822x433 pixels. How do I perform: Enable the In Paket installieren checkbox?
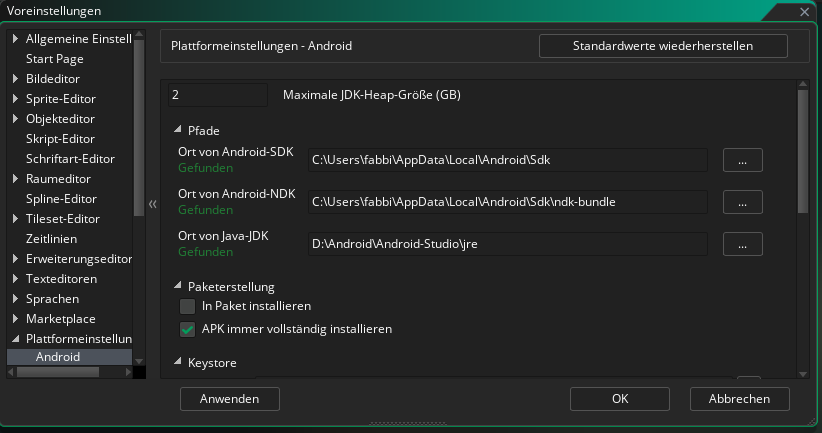(187, 306)
